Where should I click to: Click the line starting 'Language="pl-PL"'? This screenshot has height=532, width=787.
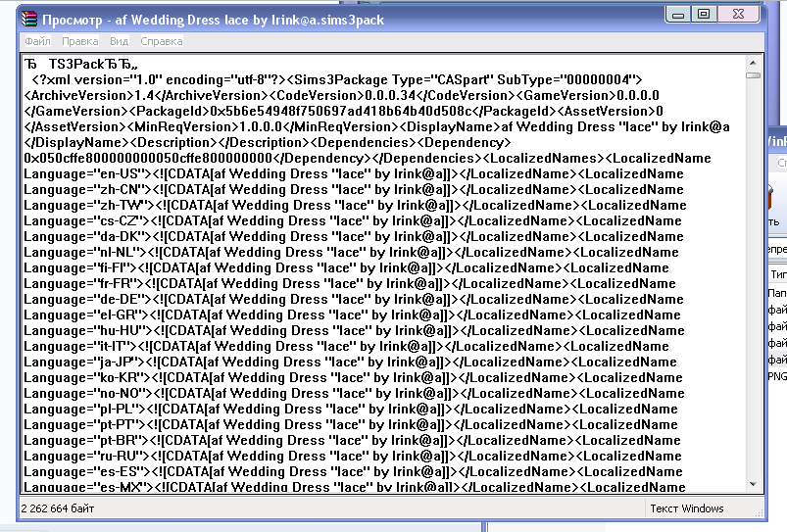(x=350, y=408)
